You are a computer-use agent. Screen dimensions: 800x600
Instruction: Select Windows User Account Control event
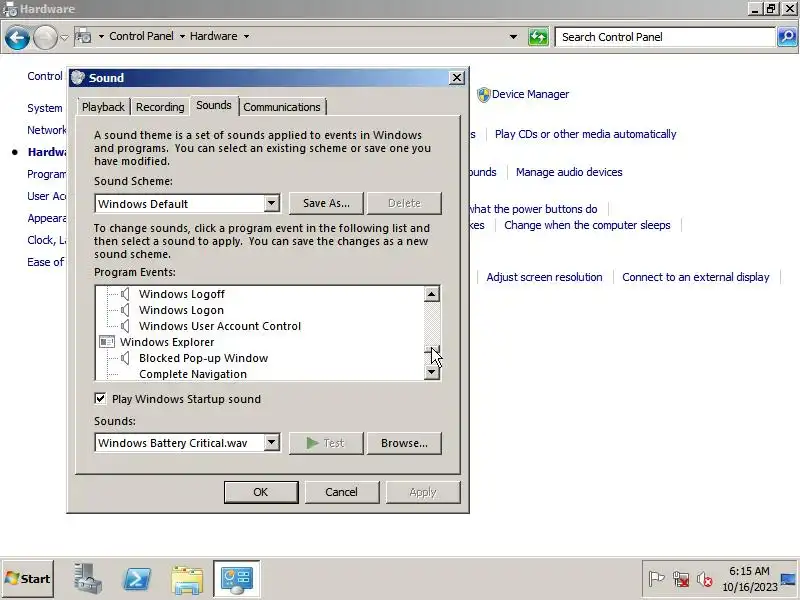coord(220,326)
